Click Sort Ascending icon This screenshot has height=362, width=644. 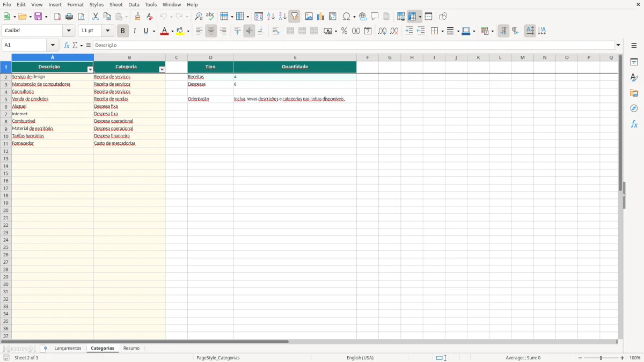click(271, 17)
